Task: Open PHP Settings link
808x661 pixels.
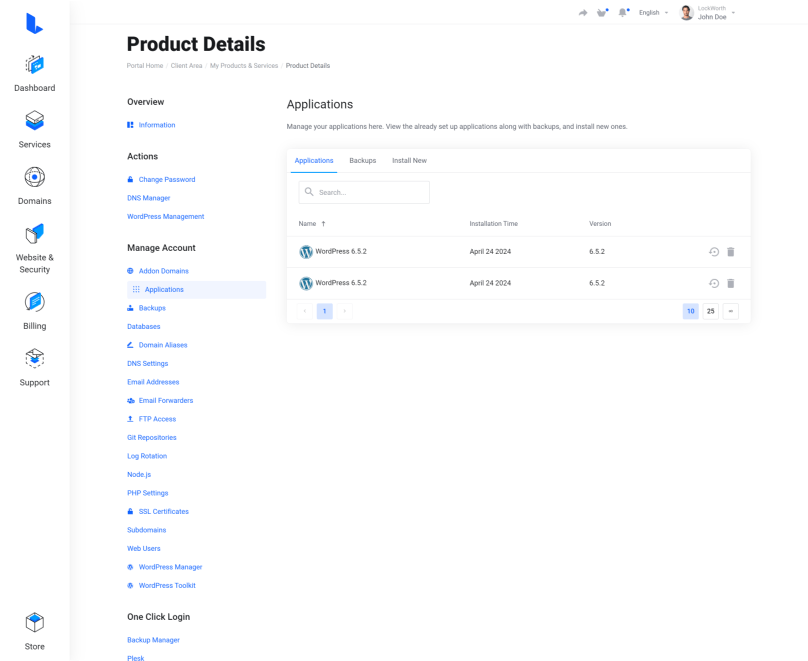Action: 147,494
